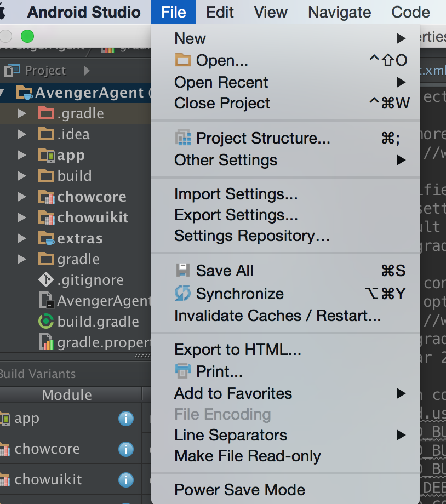This screenshot has height=504, width=446.
Task: Toggle Make File Read-only
Action: click(x=285, y=456)
